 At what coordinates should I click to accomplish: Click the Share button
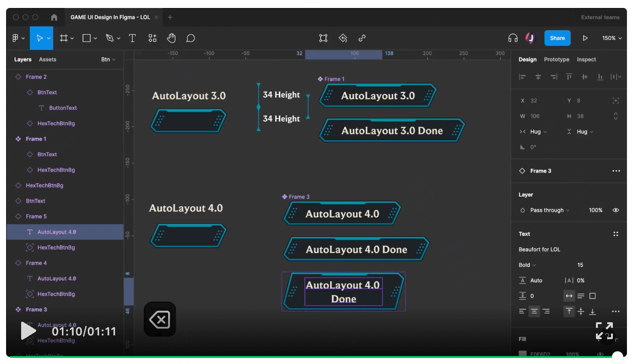pos(557,38)
